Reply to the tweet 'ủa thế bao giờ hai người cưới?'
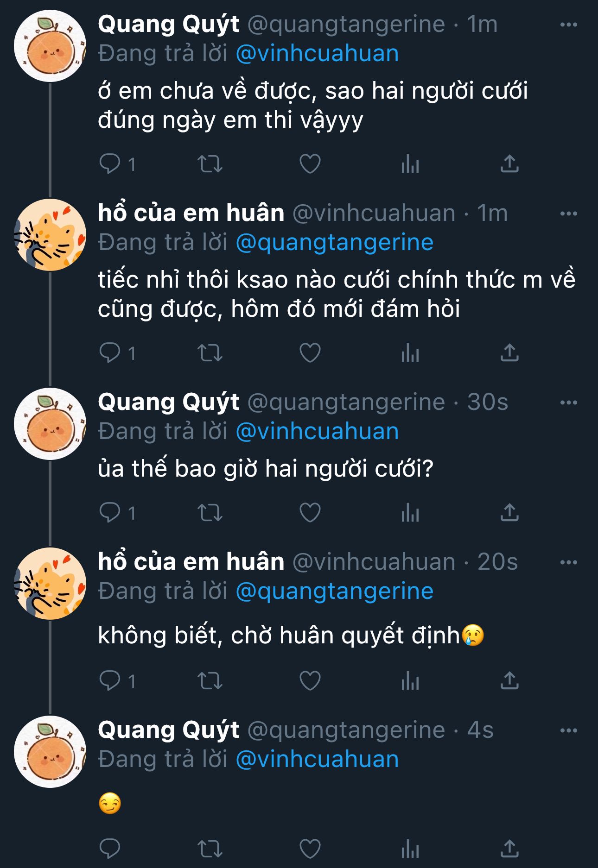Image resolution: width=598 pixels, height=868 pixels. point(110,513)
